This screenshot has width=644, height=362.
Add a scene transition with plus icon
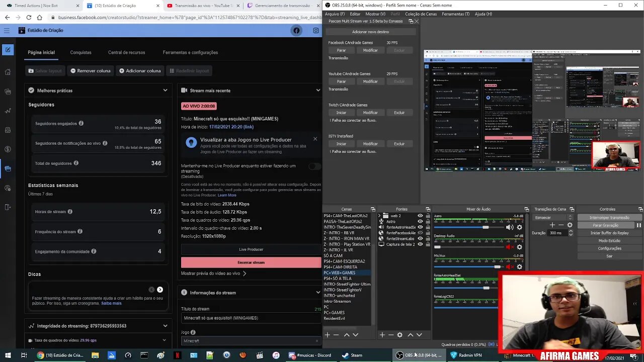(x=552, y=225)
